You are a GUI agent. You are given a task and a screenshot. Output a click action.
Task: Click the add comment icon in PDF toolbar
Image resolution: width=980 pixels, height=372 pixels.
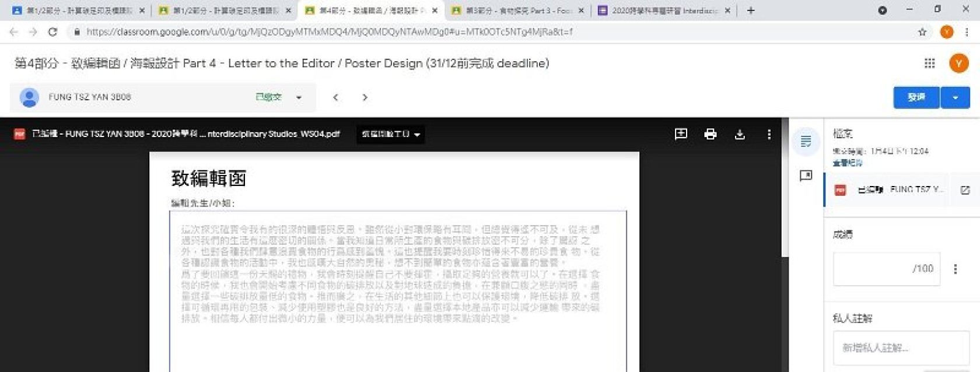coord(681,134)
